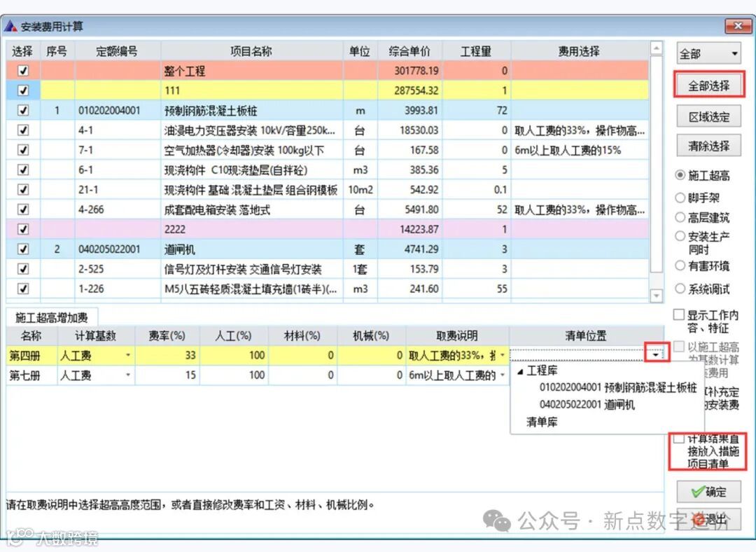Uncheck checkbox for 预制钢筋混凝土板桩 row

coord(22,110)
